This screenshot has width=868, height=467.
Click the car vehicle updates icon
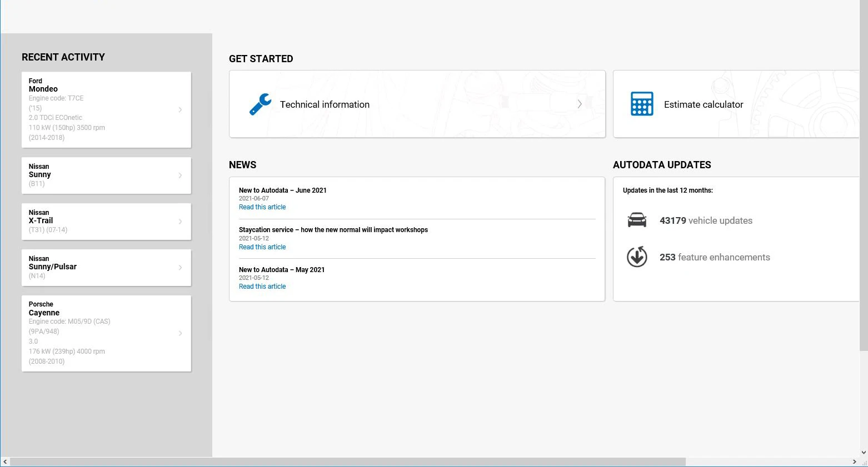click(637, 220)
